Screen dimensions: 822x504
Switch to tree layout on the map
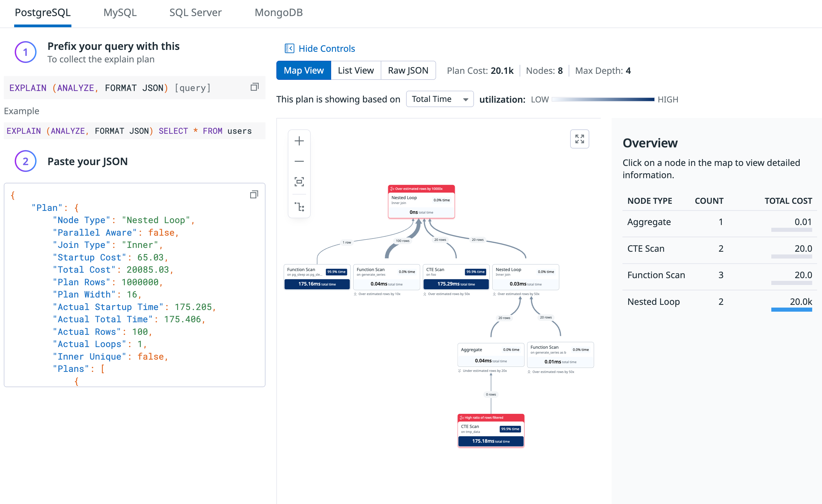pos(299,207)
